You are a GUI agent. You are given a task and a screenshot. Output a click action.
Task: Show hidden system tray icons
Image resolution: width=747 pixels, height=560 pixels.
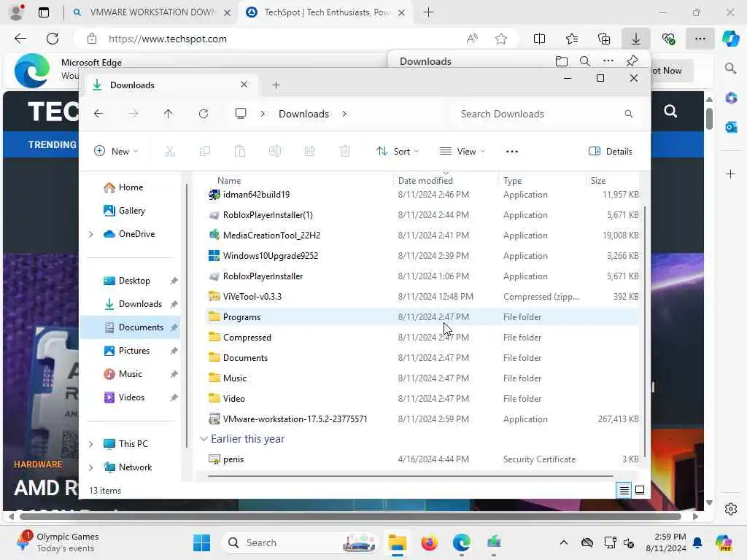click(x=564, y=542)
